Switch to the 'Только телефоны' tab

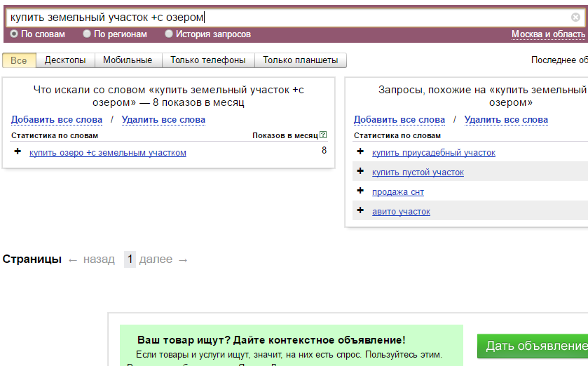[208, 60]
